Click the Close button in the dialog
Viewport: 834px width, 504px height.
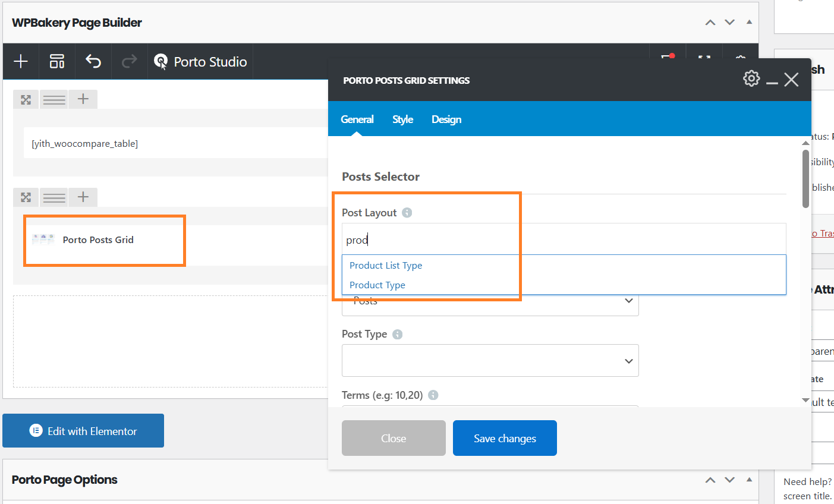[394, 438]
